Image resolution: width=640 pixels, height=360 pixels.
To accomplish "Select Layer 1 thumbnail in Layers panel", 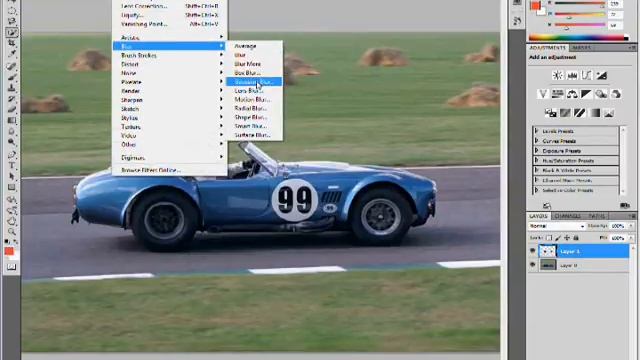I will coord(547,251).
